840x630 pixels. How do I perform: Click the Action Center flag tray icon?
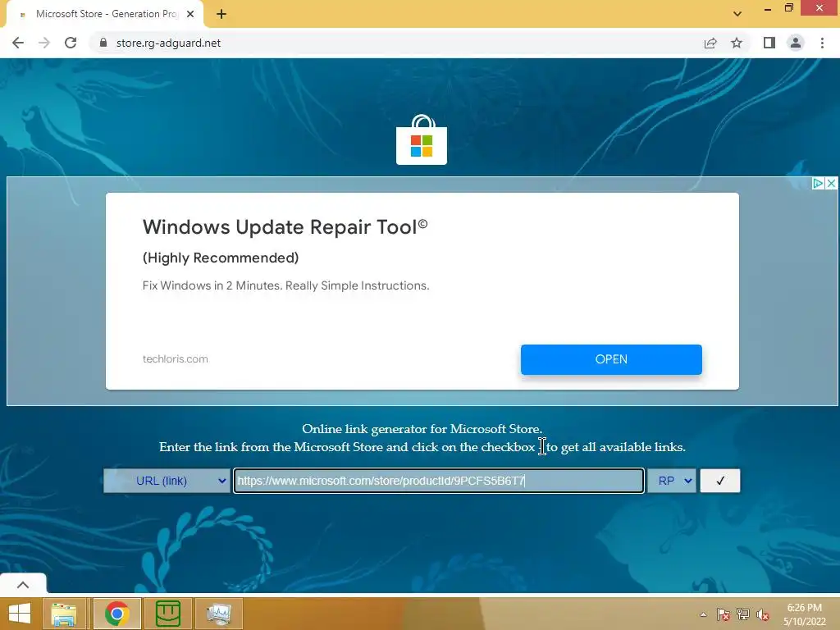pyautogui.click(x=724, y=614)
